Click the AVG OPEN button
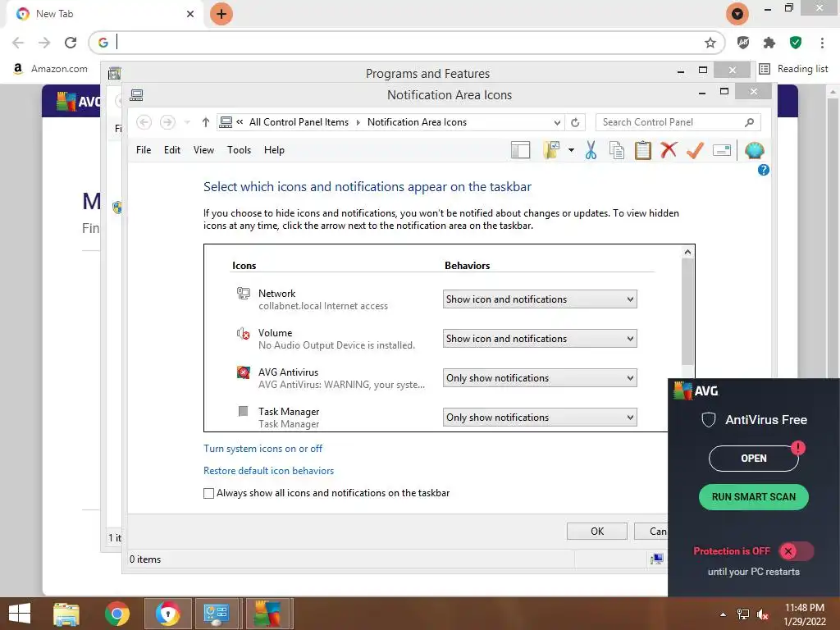Viewport: 840px width, 630px height. tap(753, 459)
